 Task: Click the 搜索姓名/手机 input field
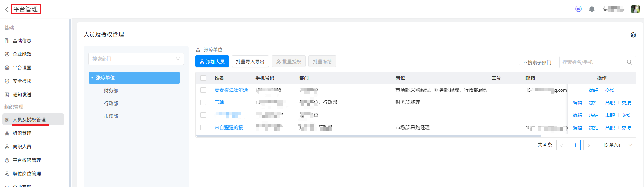click(x=593, y=62)
